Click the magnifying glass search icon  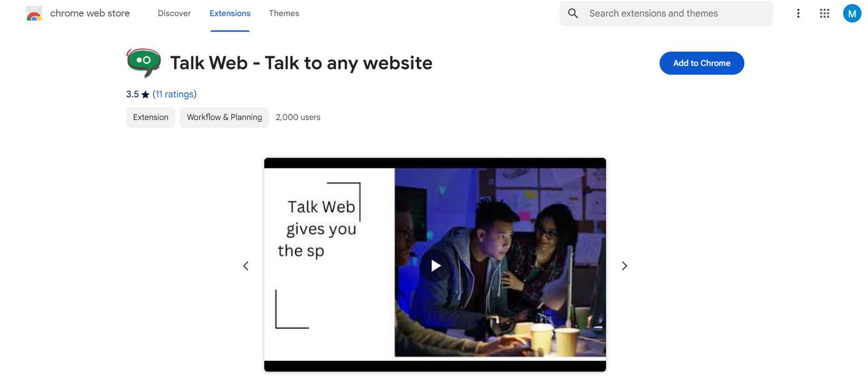coord(573,14)
